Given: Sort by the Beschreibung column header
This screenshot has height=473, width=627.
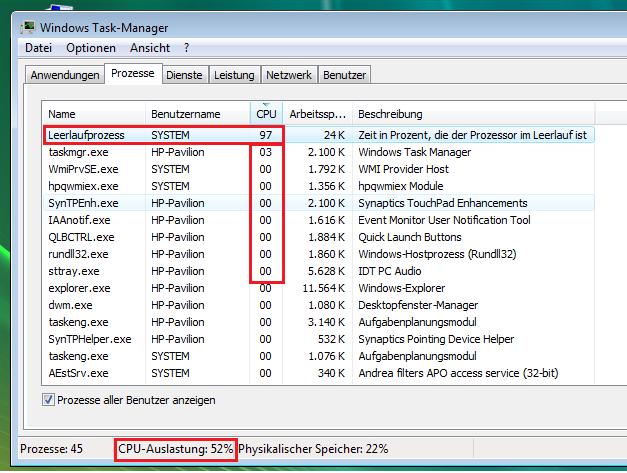Looking at the screenshot, I should pos(390,114).
